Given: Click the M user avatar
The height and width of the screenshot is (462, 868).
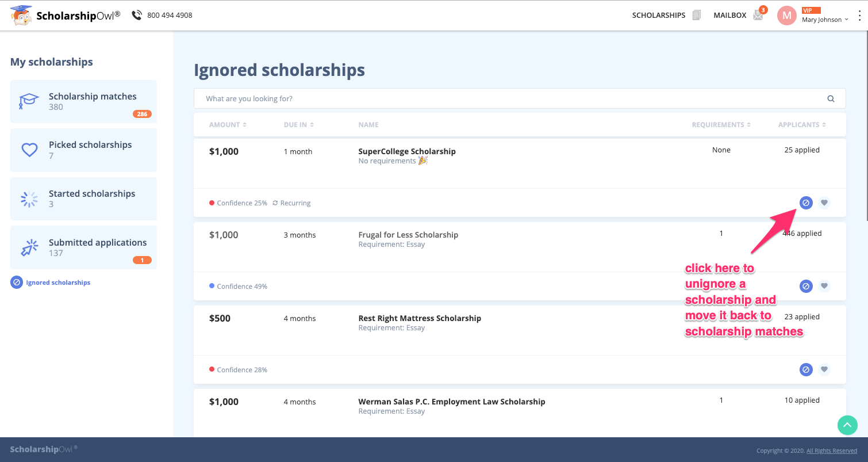Looking at the screenshot, I should click(x=786, y=16).
